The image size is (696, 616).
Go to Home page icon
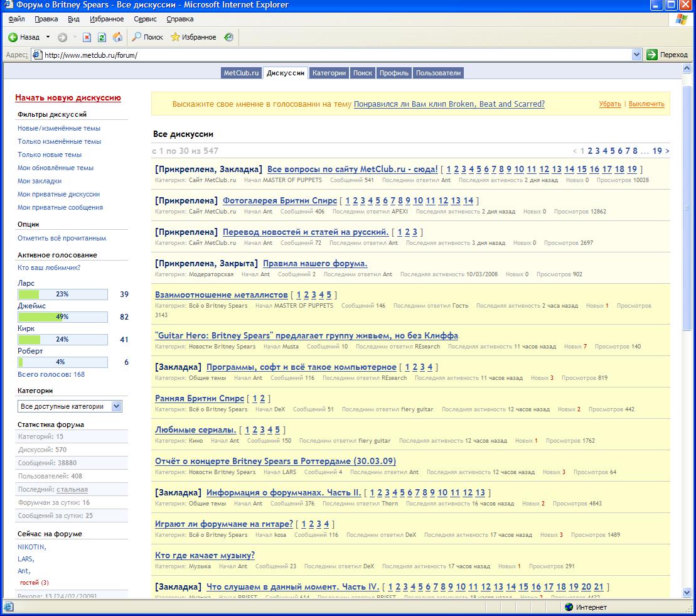point(117,37)
